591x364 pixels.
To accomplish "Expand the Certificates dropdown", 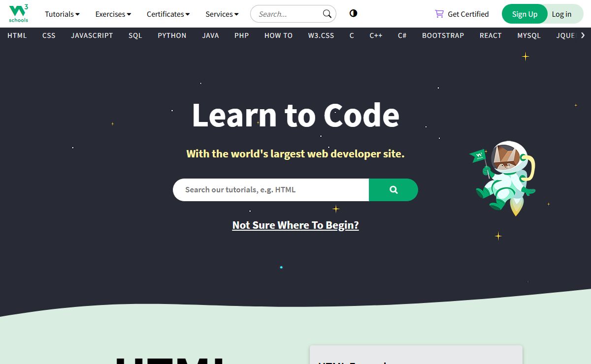I will 168,14.
